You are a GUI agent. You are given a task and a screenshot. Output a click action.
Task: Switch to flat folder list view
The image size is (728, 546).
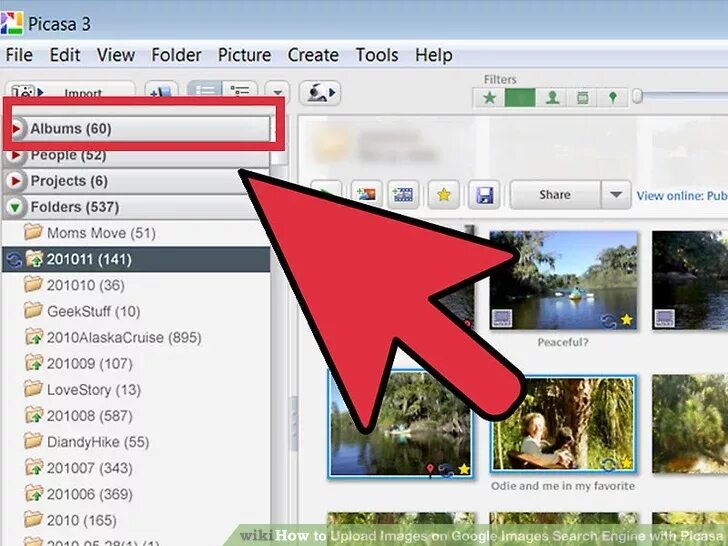click(204, 89)
